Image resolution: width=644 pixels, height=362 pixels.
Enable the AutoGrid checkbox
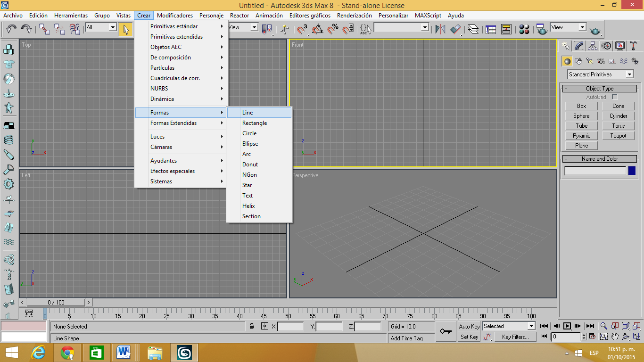coord(615,97)
